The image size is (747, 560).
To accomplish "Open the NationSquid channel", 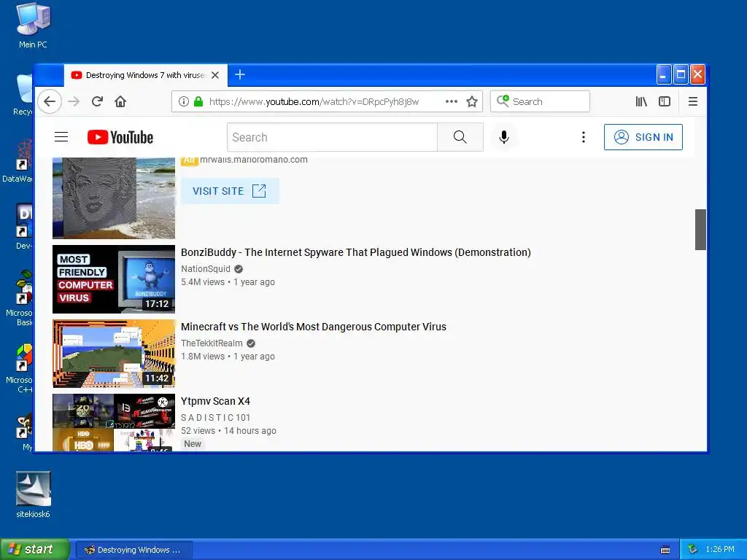I will [205, 269].
